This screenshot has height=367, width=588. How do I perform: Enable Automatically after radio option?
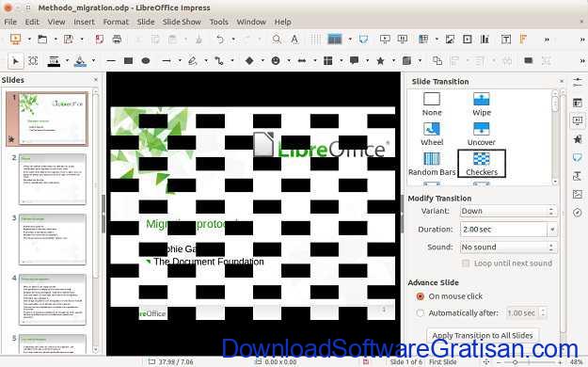pyautogui.click(x=420, y=313)
